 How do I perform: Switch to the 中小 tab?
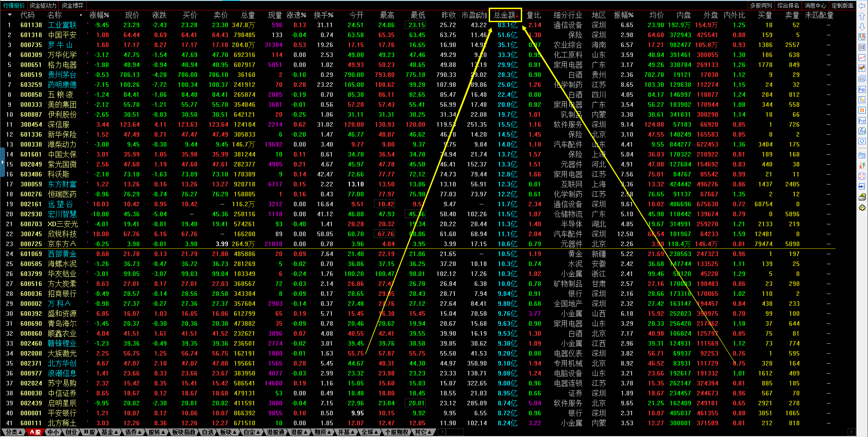53,432
